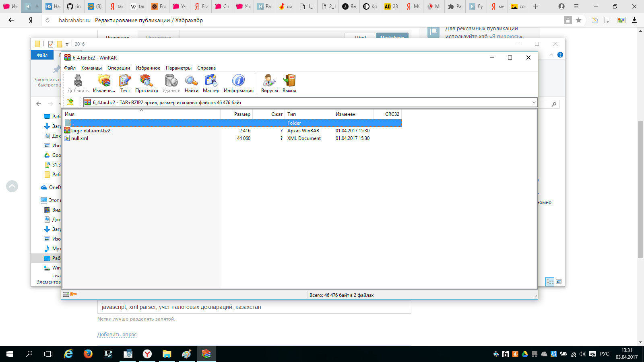Sort by Modified (Изменён) column

tap(353, 114)
